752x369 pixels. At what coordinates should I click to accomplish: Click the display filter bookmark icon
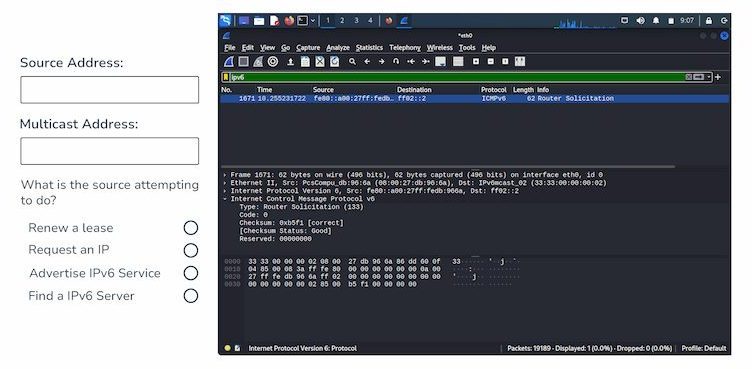click(226, 77)
